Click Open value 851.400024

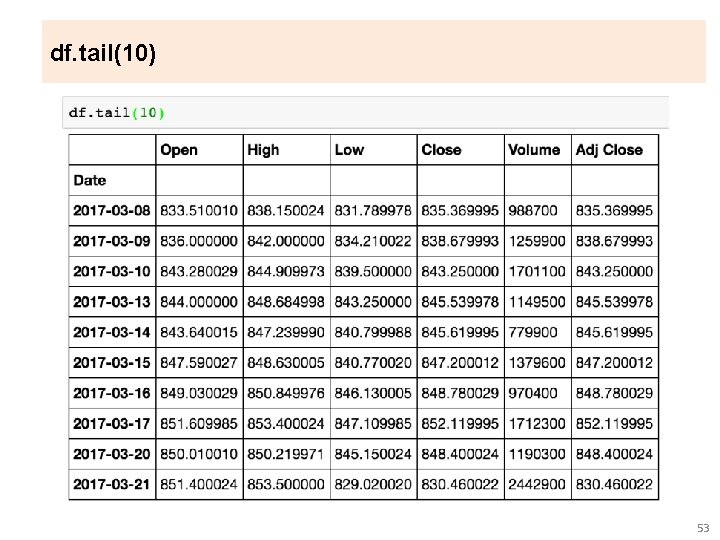pos(198,484)
